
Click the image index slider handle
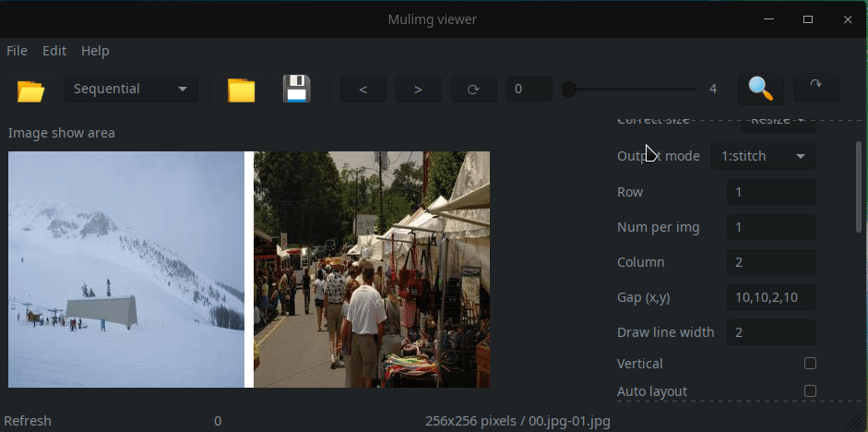point(568,90)
